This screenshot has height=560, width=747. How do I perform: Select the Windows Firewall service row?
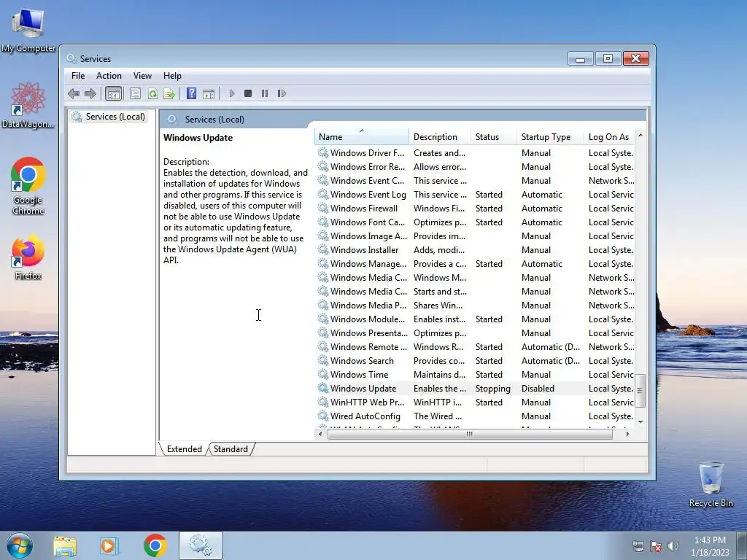[475, 209]
